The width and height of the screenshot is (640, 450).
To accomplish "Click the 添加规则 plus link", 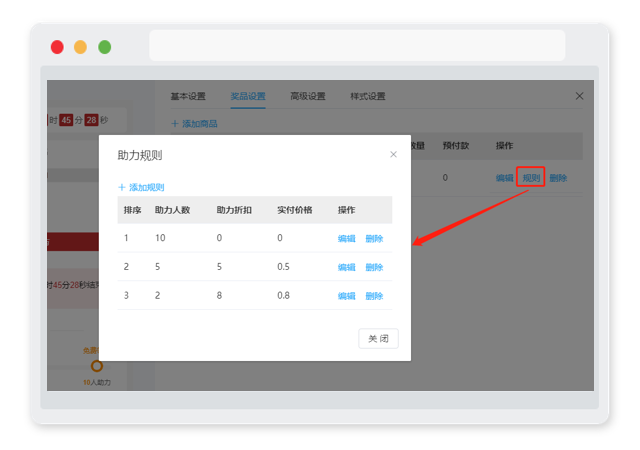I will click(141, 187).
